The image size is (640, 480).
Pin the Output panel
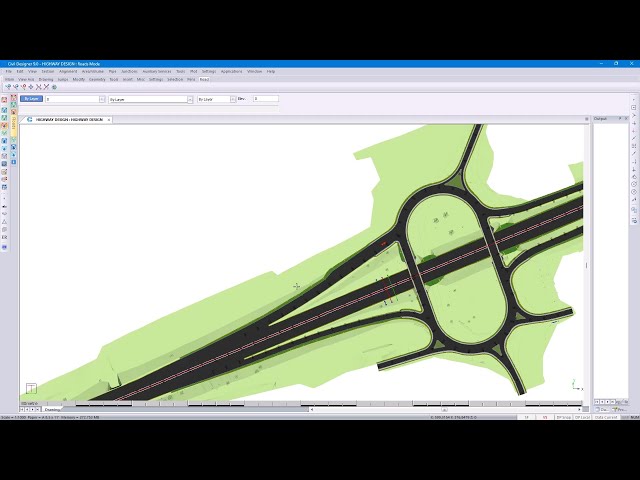620,118
